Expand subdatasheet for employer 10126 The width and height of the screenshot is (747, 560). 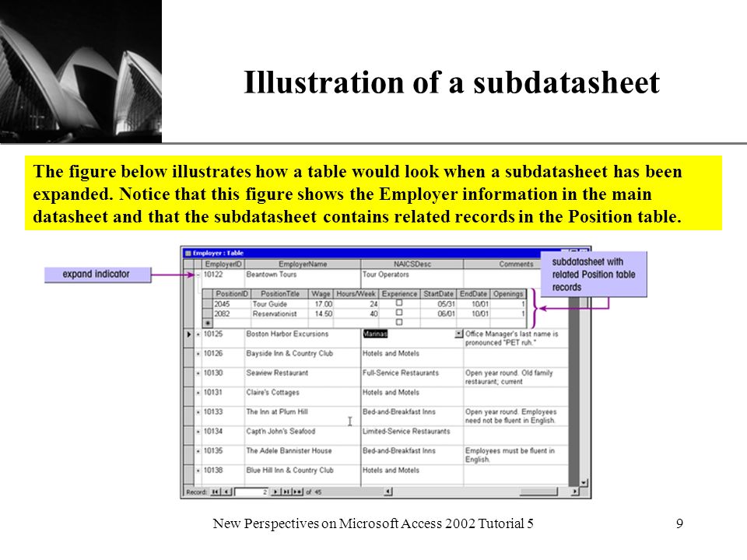pyautogui.click(x=198, y=354)
